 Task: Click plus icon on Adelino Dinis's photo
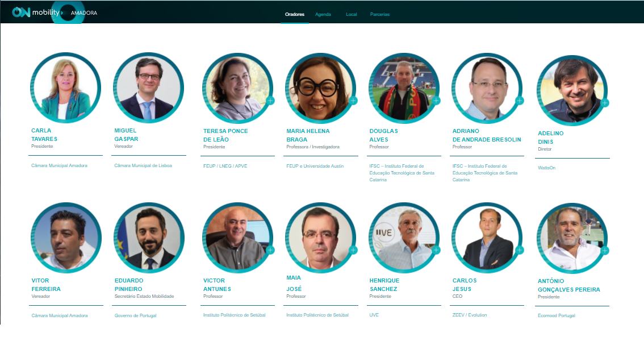tap(605, 103)
